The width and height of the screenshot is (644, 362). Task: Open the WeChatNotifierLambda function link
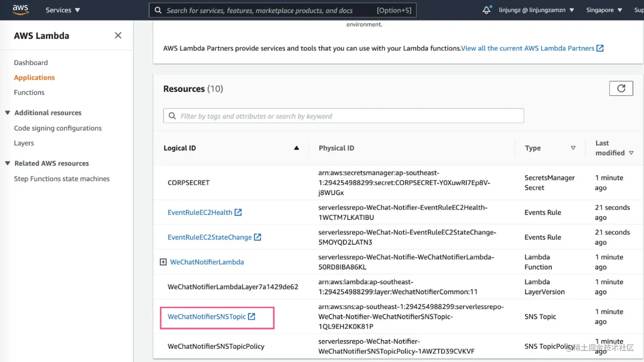click(x=207, y=262)
